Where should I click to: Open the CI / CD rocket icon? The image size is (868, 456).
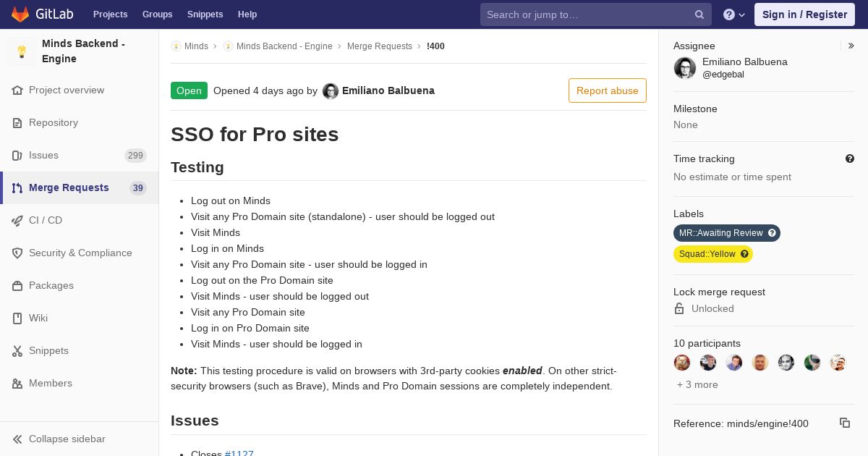[x=17, y=221]
